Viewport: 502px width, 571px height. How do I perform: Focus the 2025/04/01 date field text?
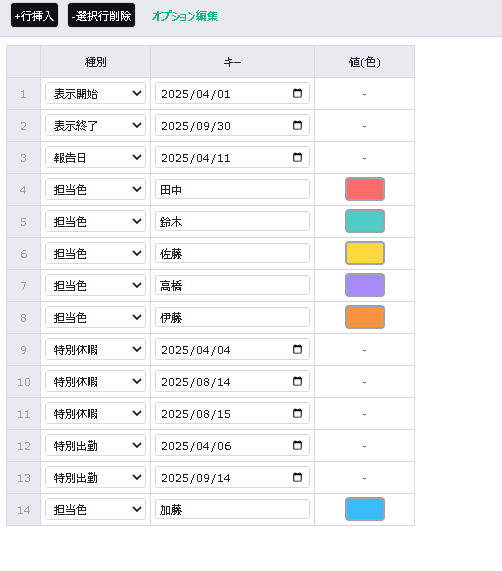[x=196, y=94]
